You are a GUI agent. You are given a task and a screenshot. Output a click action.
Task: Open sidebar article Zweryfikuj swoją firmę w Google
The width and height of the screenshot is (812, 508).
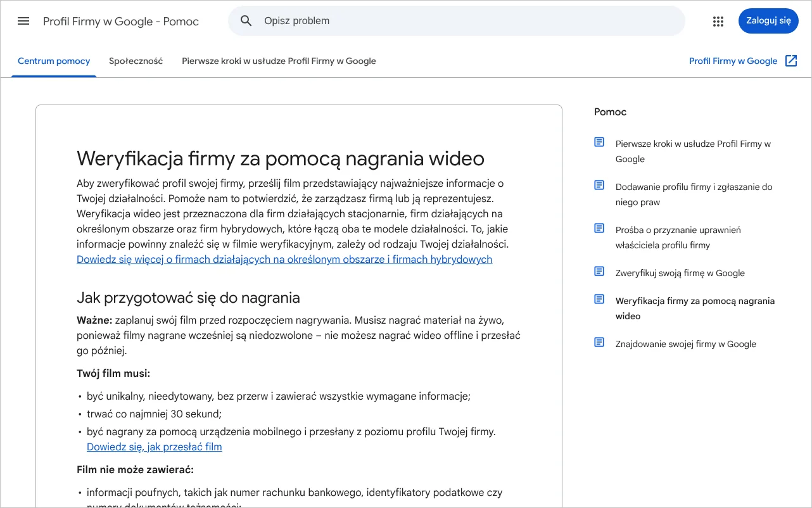680,273
